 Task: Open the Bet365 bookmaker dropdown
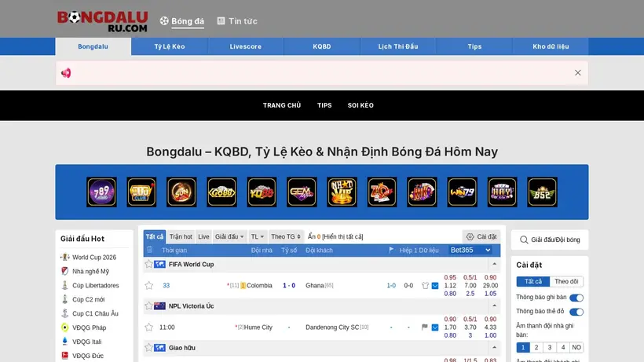click(470, 250)
